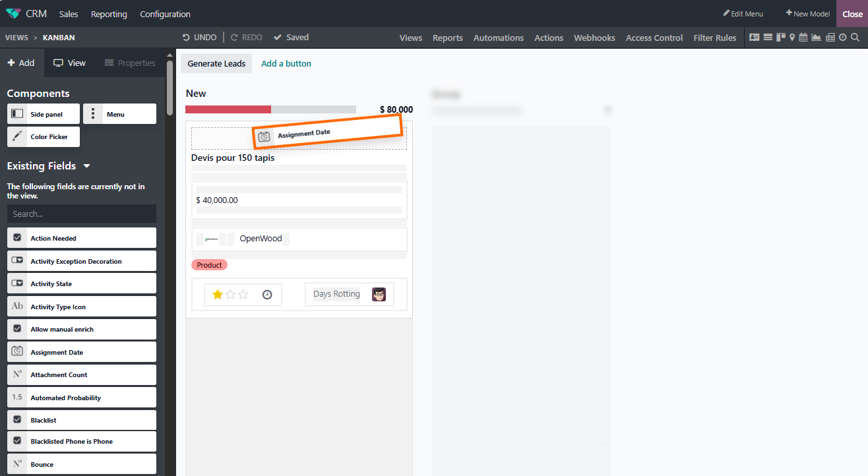Open the Reporting menu

[109, 14]
